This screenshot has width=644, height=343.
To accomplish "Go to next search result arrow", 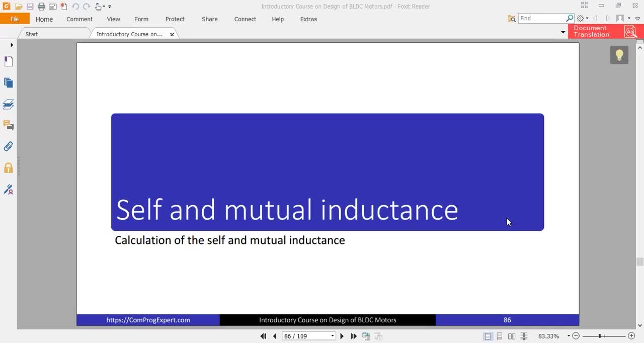I will coord(607,18).
